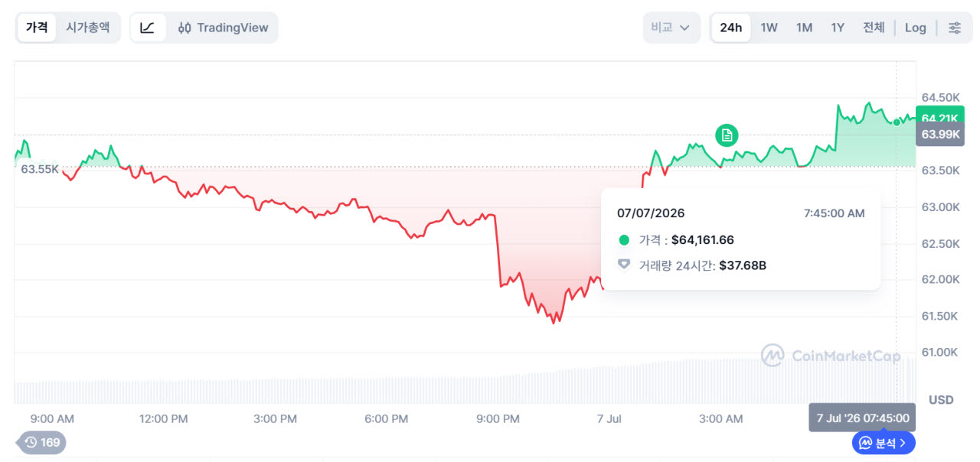Open chart settings sliders icon
980x462 pixels.
pyautogui.click(x=955, y=28)
